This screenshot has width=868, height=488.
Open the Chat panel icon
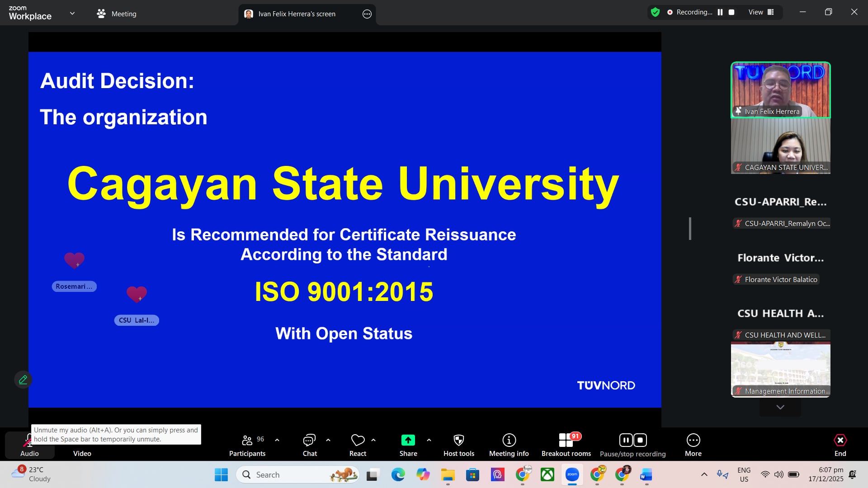coord(309,440)
